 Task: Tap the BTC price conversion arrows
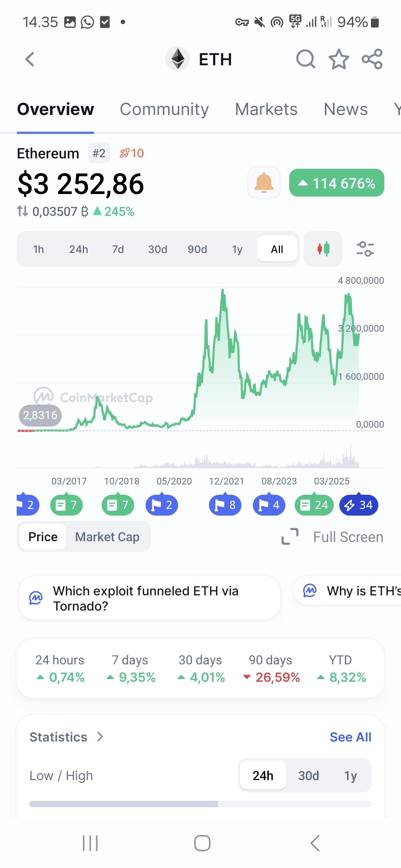22,211
